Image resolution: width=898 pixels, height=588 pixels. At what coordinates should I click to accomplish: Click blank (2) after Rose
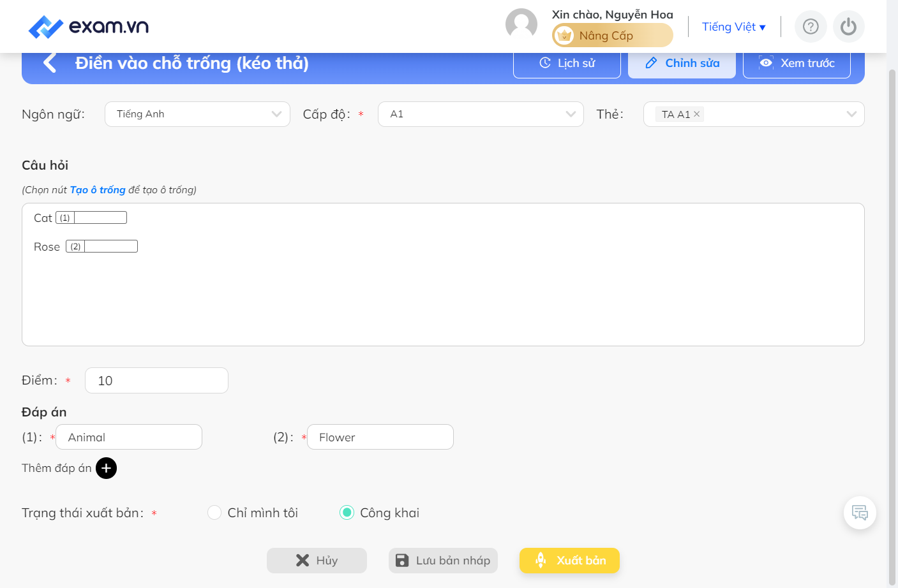101,246
